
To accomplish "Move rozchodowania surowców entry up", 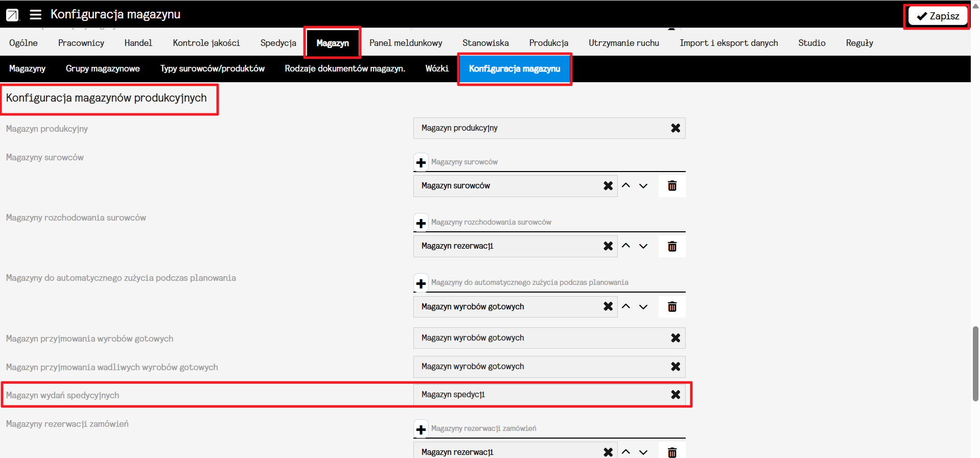I will pyautogui.click(x=626, y=246).
